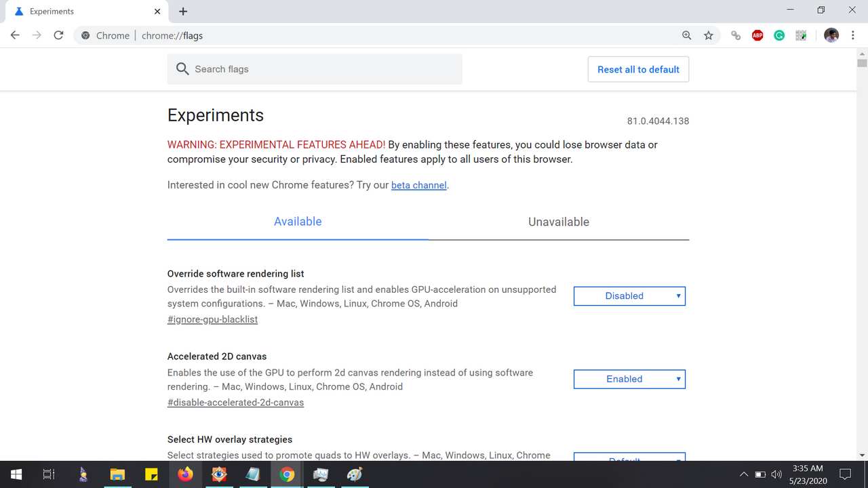Viewport: 868px width, 488px height.
Task: Click the WARNING: EXPERIMENTAL FEATURES AHEAD text
Action: pyautogui.click(x=276, y=144)
